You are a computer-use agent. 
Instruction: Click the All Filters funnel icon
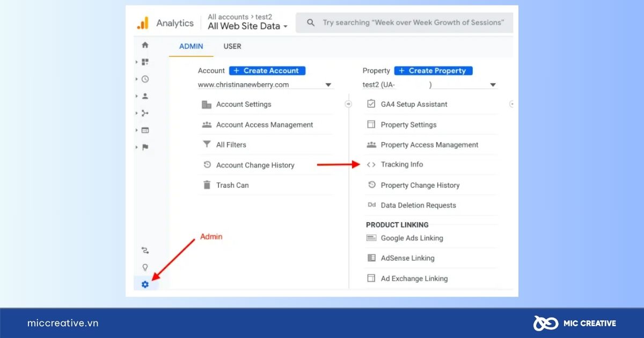(207, 144)
